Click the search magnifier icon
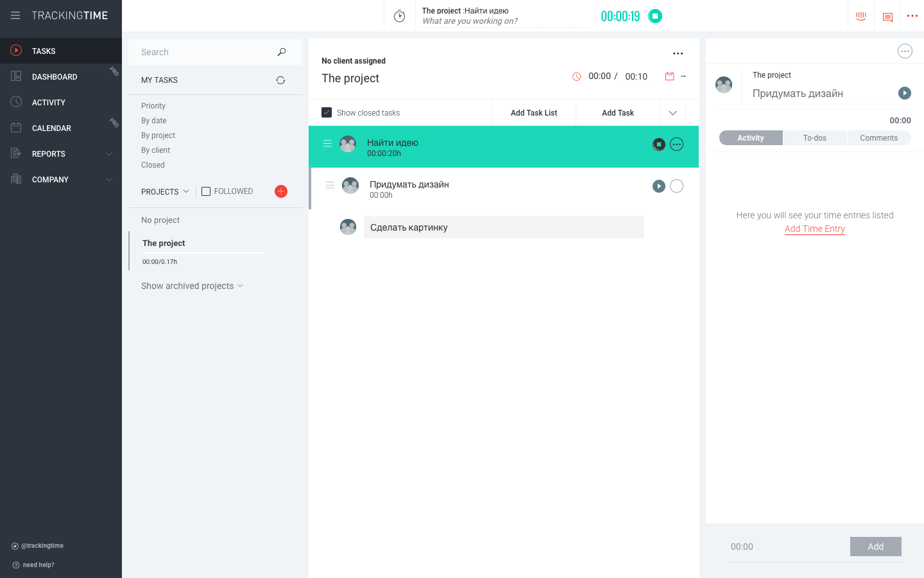Image resolution: width=924 pixels, height=578 pixels. pyautogui.click(x=282, y=52)
